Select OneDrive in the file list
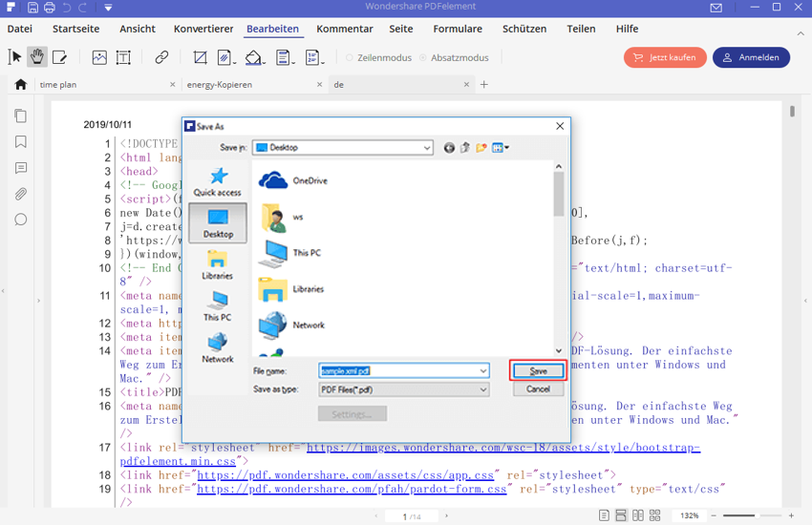This screenshot has width=812, height=525. pyautogui.click(x=293, y=180)
